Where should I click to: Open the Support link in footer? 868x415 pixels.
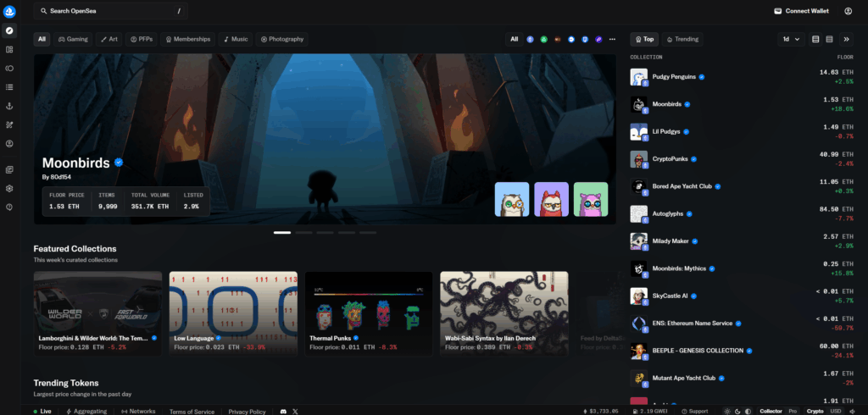[694, 411]
